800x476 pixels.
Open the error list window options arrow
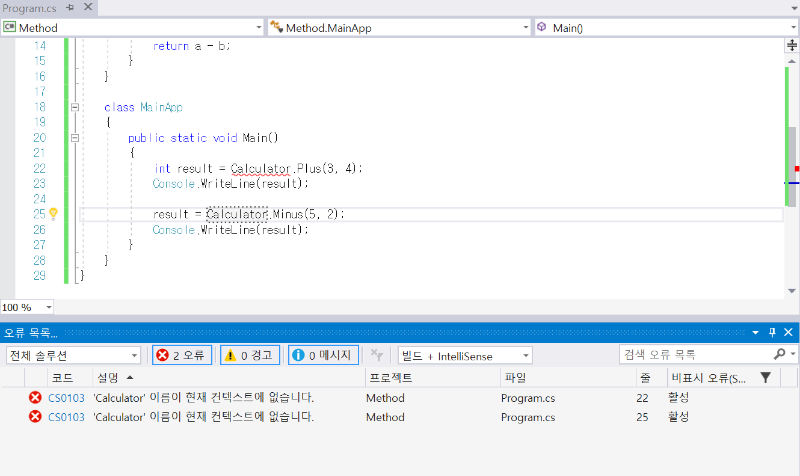point(756,333)
